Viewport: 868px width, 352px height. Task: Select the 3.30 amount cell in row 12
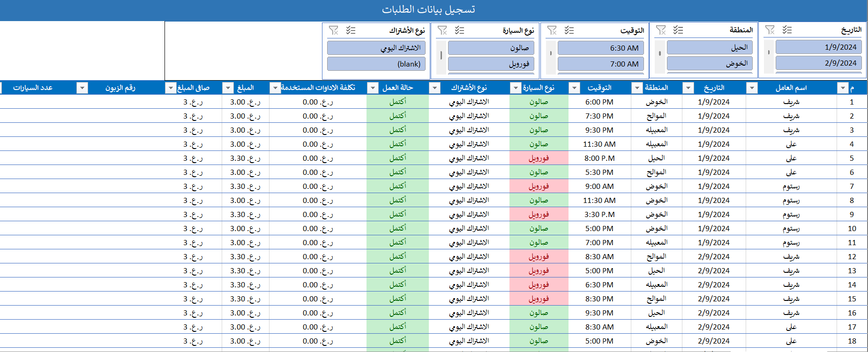coord(246,257)
